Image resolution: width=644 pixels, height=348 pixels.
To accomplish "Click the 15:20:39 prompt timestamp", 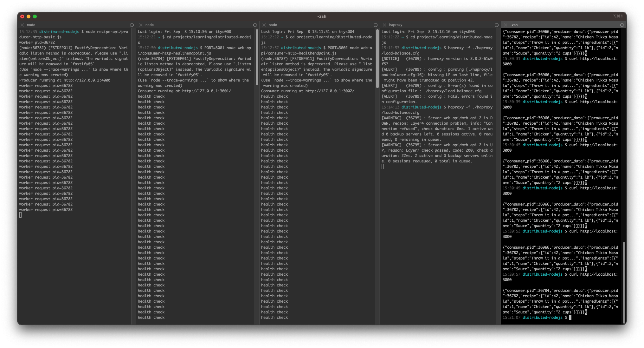I will [512, 102].
